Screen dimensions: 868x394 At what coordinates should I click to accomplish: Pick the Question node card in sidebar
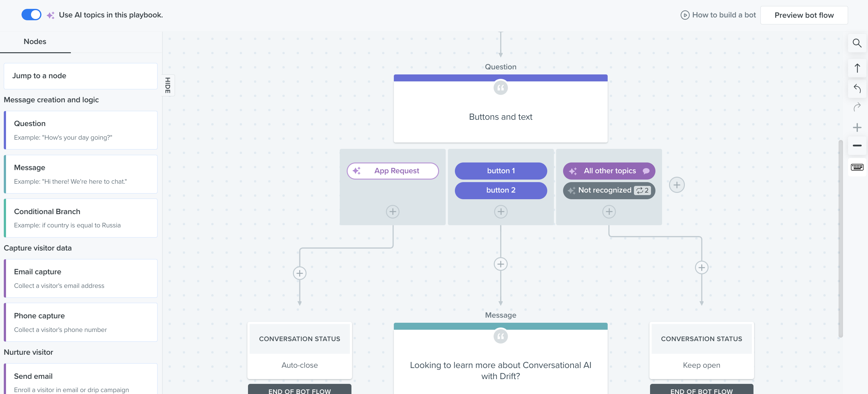81,130
